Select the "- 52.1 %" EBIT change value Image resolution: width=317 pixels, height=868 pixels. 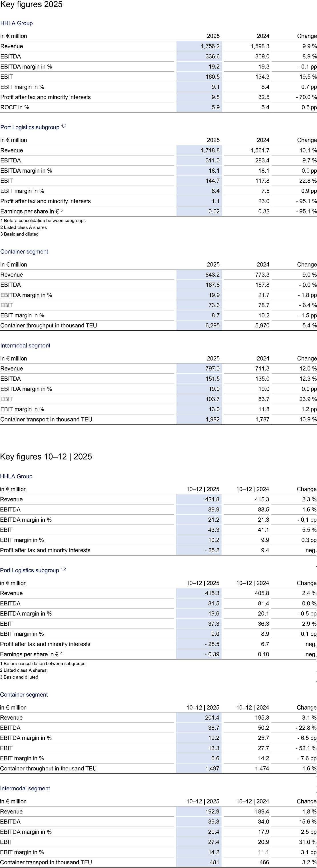pyautogui.click(x=306, y=748)
